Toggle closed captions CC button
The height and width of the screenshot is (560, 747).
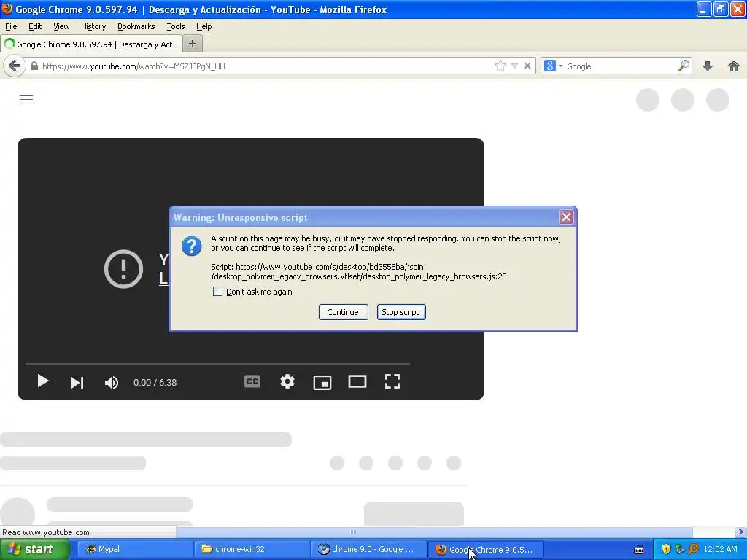click(x=252, y=381)
